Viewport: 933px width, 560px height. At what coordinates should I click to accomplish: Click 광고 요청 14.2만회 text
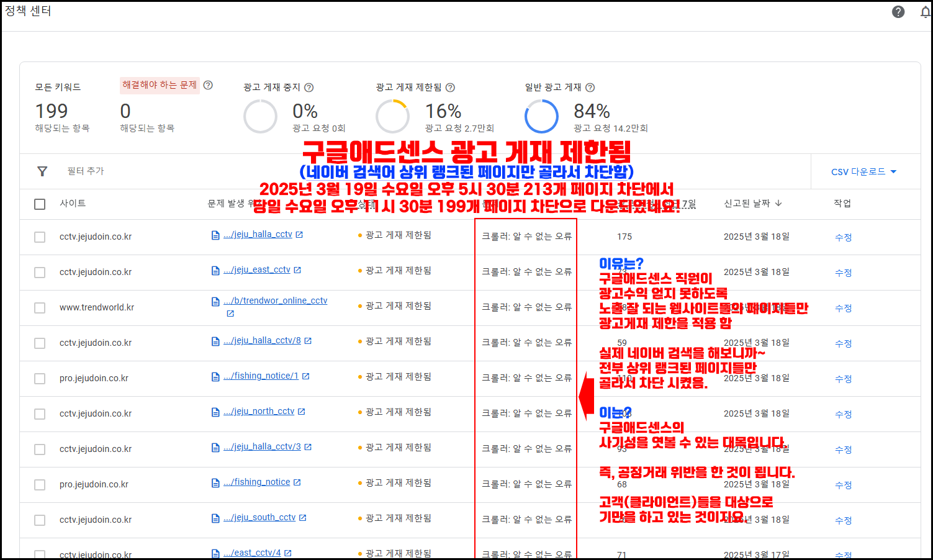coord(610,129)
